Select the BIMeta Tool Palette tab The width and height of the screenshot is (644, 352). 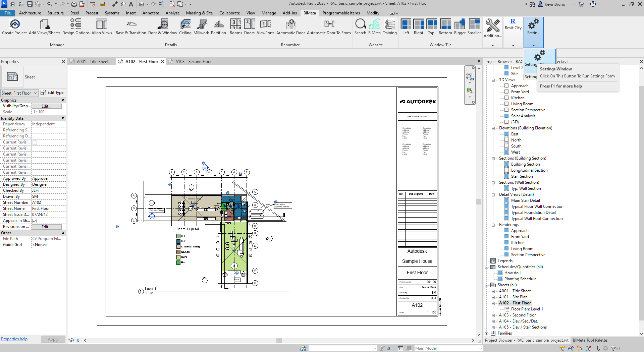tap(590, 340)
